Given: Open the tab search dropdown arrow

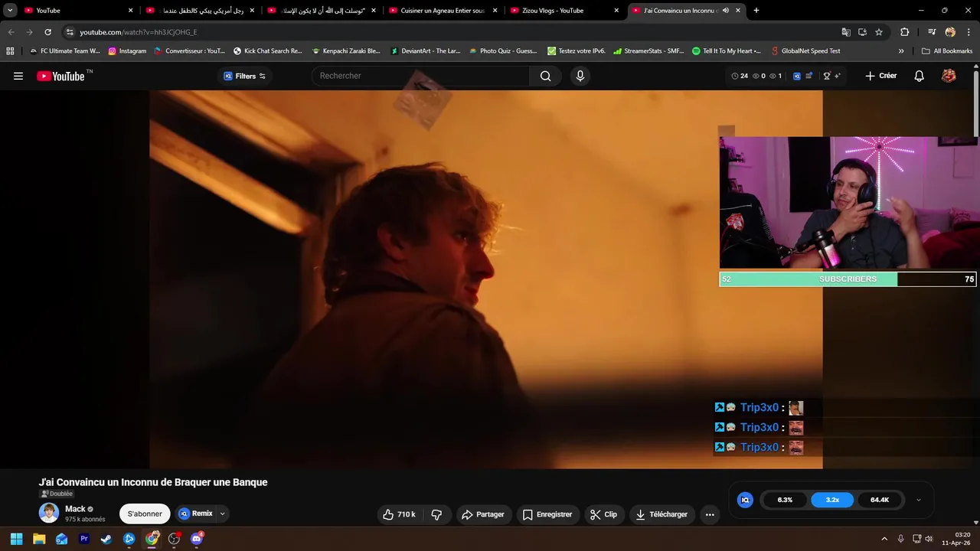Looking at the screenshot, I should (10, 11).
